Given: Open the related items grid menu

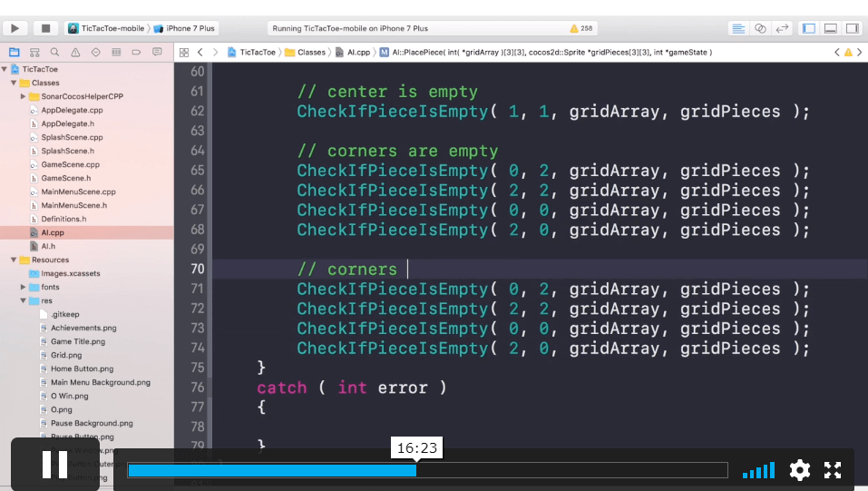Looking at the screenshot, I should [x=184, y=52].
